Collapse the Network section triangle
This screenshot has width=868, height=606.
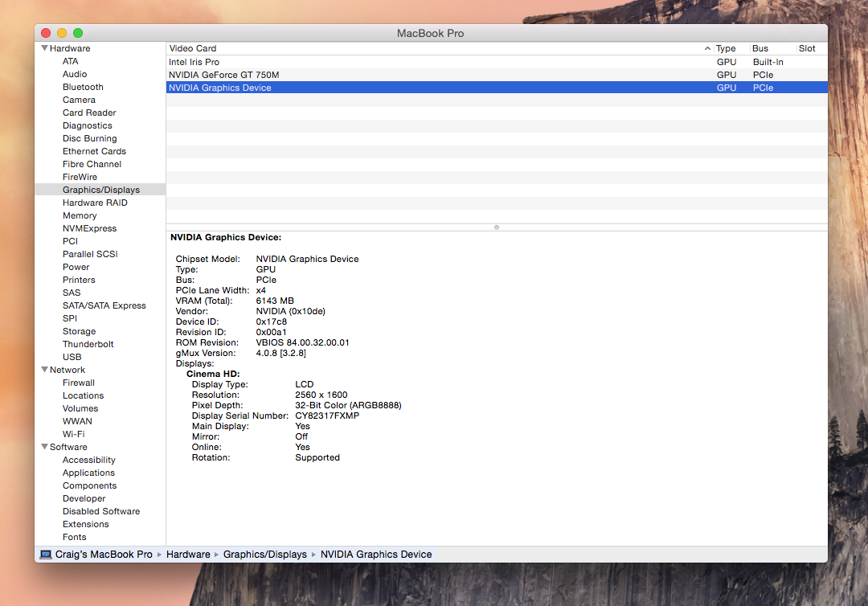coord(44,370)
